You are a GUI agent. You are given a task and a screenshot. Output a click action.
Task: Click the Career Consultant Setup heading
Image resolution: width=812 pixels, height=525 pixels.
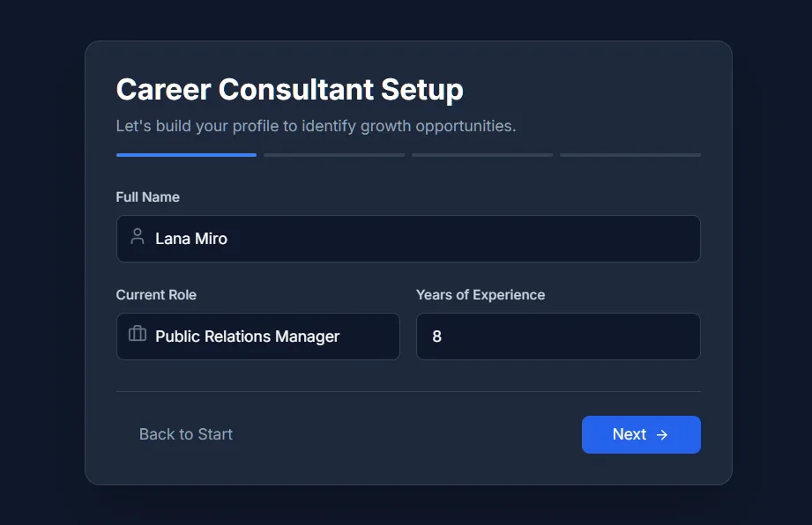pos(289,89)
